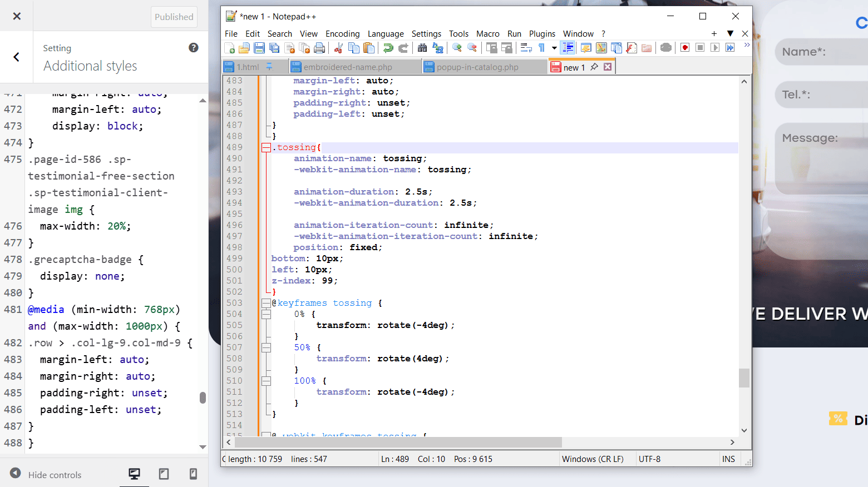This screenshot has width=868, height=487.
Task: Click the Name input field
Action: [x=821, y=52]
